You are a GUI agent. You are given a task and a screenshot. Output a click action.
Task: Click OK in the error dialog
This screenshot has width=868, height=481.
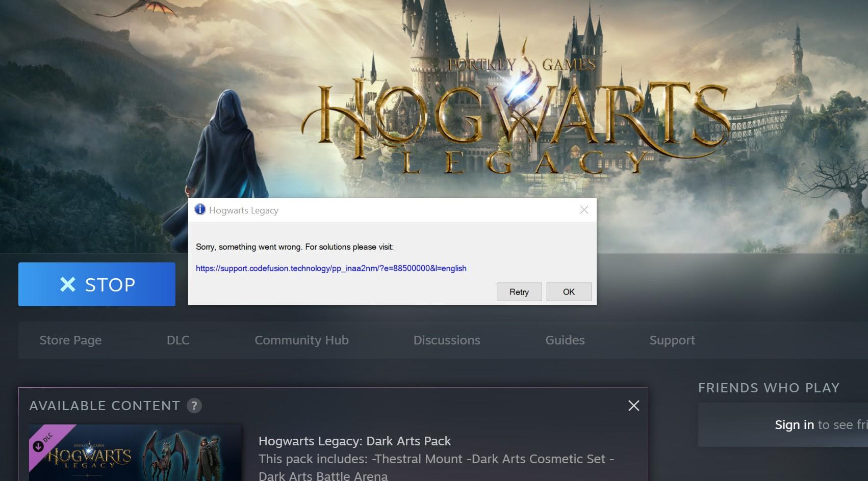coord(569,292)
